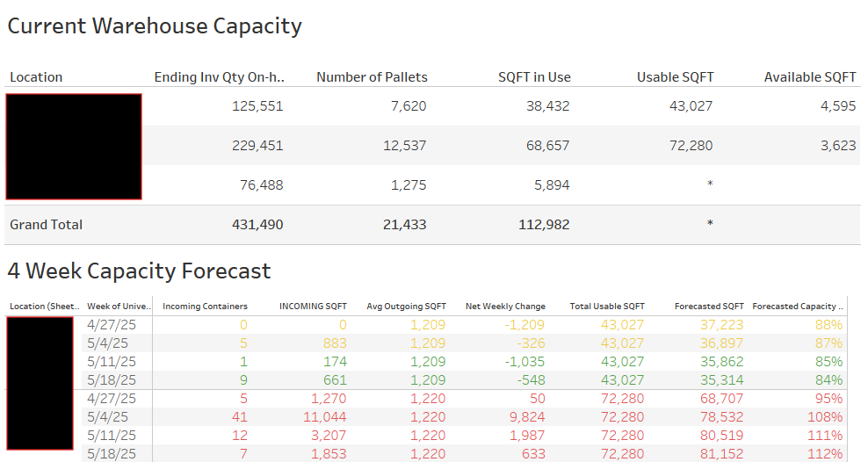Click the Location column header in capacity table

click(36, 77)
